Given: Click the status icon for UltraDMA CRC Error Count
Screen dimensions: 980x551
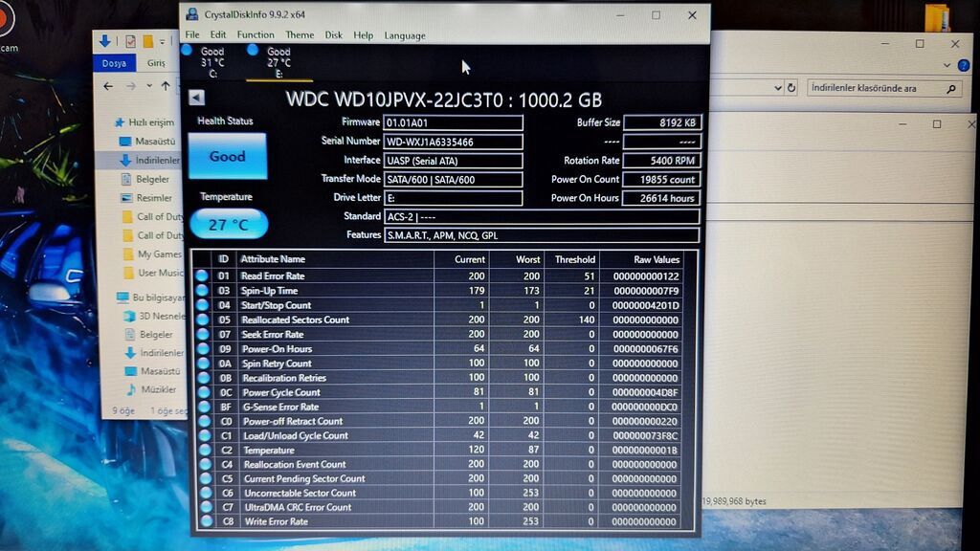Looking at the screenshot, I should [207, 507].
